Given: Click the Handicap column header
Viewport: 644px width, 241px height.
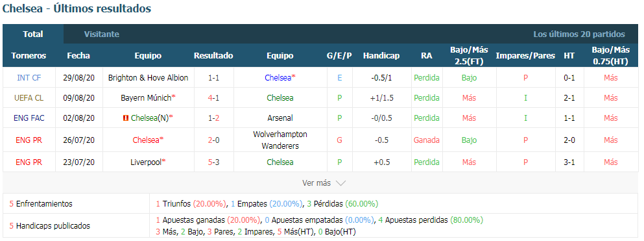Looking at the screenshot, I should tap(381, 55).
